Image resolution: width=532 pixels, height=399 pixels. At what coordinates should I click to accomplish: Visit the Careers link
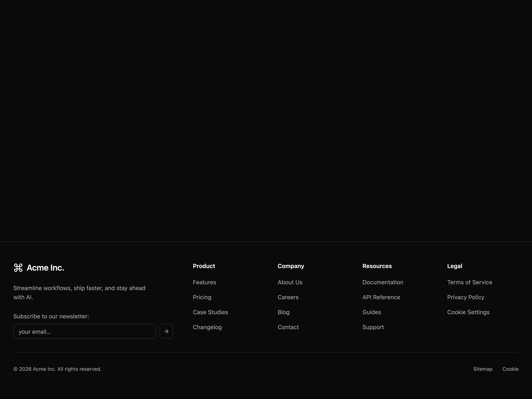[288, 297]
